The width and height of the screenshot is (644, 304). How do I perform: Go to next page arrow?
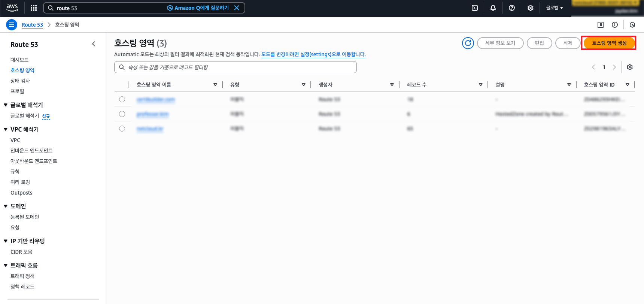tap(614, 67)
